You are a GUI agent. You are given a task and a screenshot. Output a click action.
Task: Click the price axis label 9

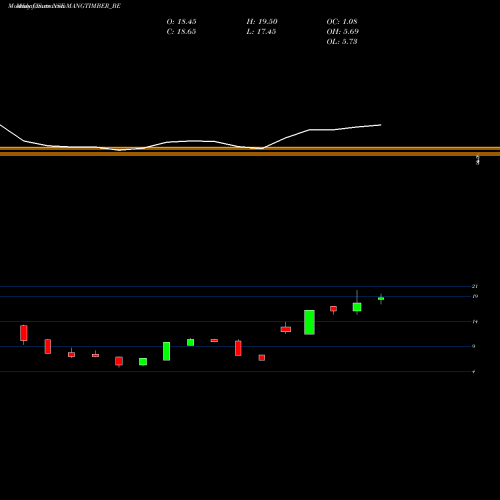(474, 346)
